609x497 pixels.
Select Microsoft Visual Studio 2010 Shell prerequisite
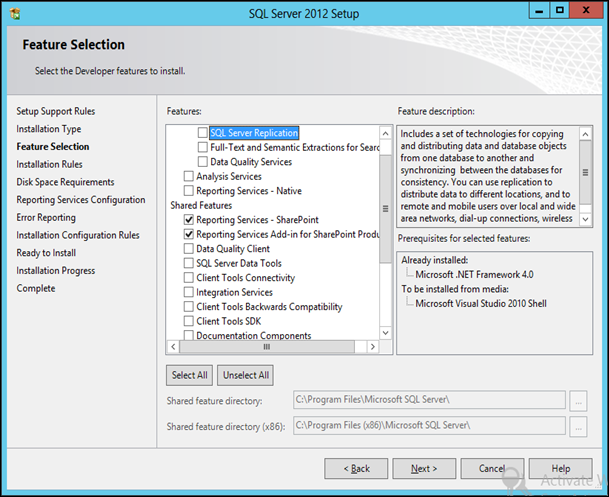click(x=481, y=304)
